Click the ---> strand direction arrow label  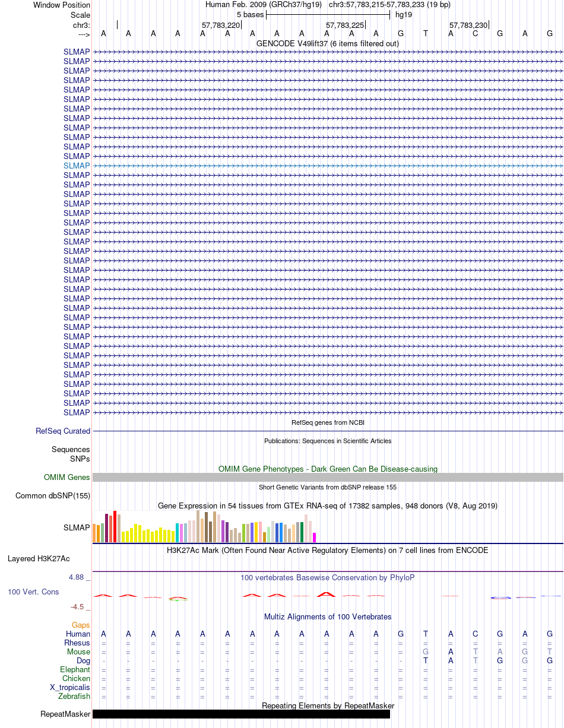(x=84, y=34)
